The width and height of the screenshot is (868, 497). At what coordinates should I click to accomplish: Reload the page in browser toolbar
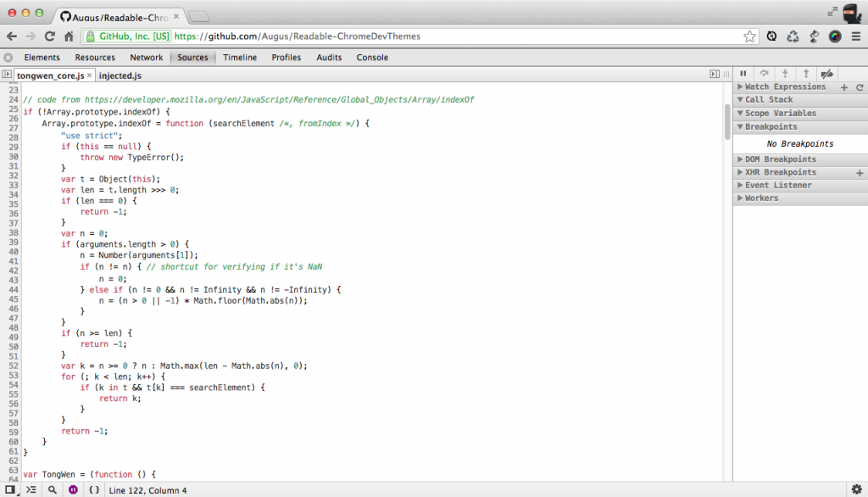point(50,36)
